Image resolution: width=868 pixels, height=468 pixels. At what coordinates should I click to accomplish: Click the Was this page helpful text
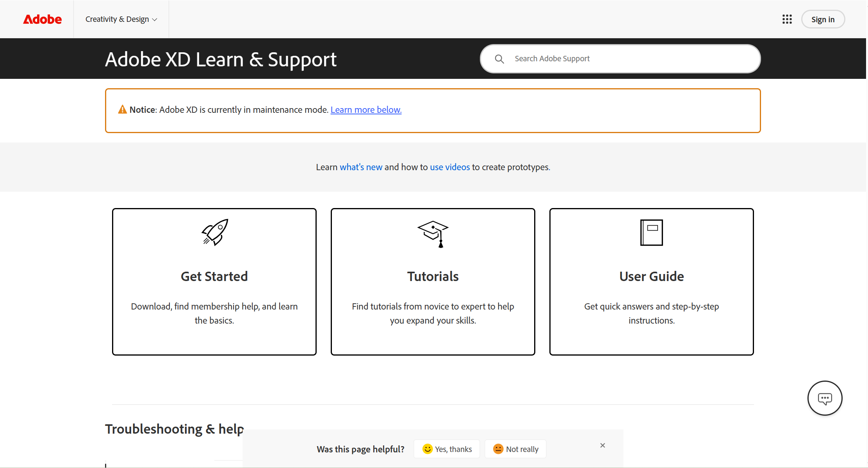click(360, 449)
